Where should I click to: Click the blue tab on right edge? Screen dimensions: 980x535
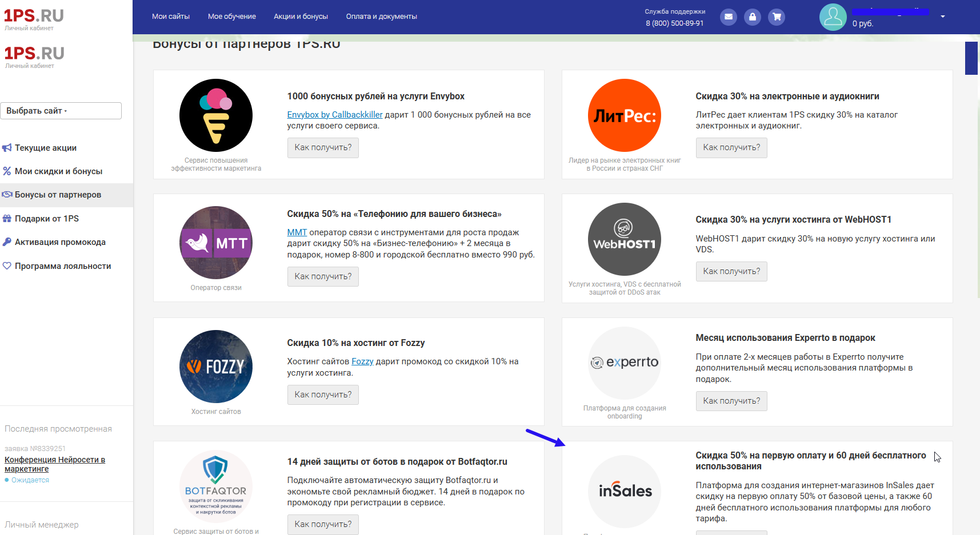coord(971,58)
